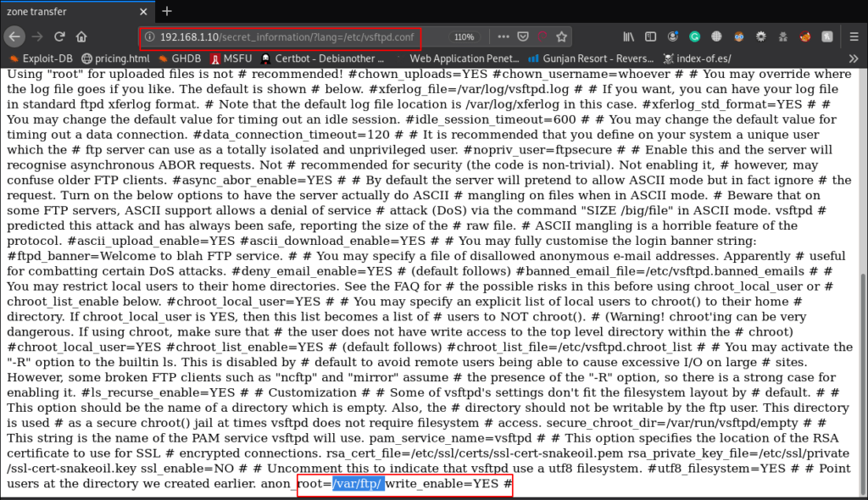Reload the current page
868x500 pixels.
coord(59,37)
